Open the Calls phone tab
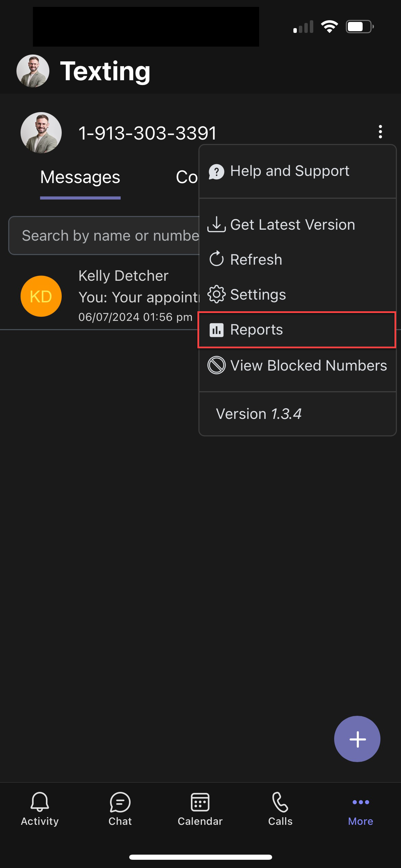This screenshot has width=401, height=868. [x=280, y=809]
